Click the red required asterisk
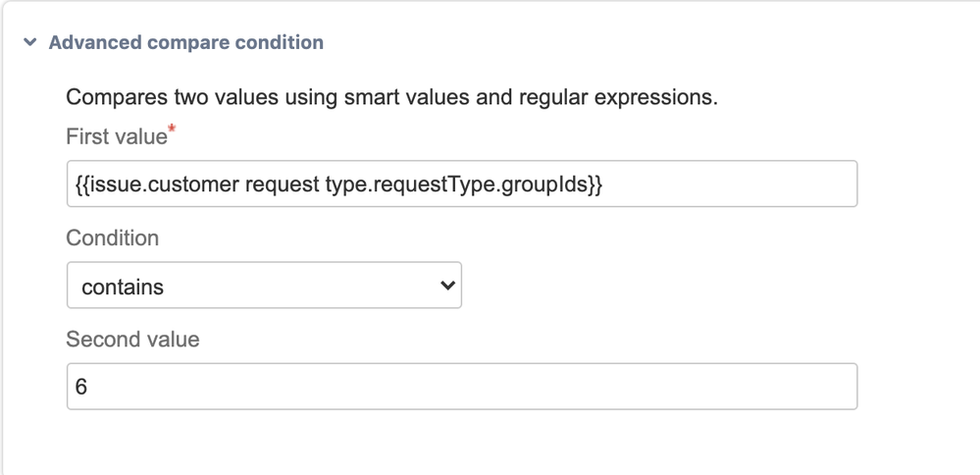Screen dimensions: 980x475 point(172,131)
